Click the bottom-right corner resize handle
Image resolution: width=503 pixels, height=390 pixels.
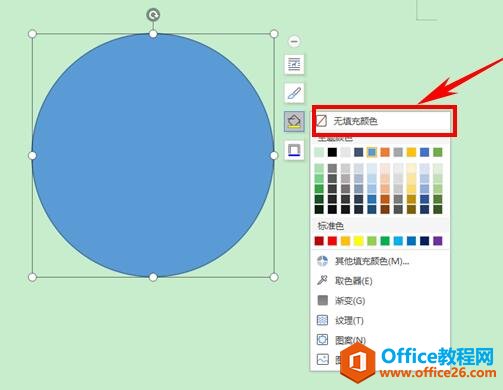(x=274, y=277)
